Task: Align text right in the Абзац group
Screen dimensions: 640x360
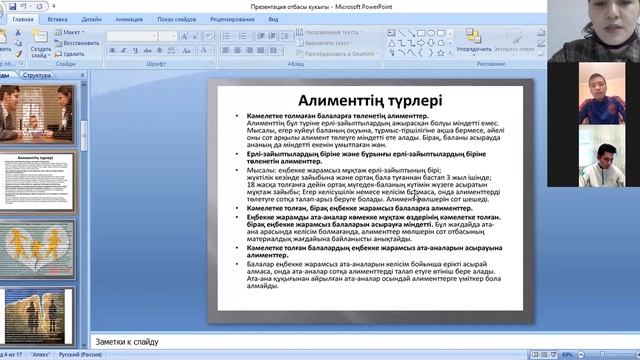Action: point(249,51)
